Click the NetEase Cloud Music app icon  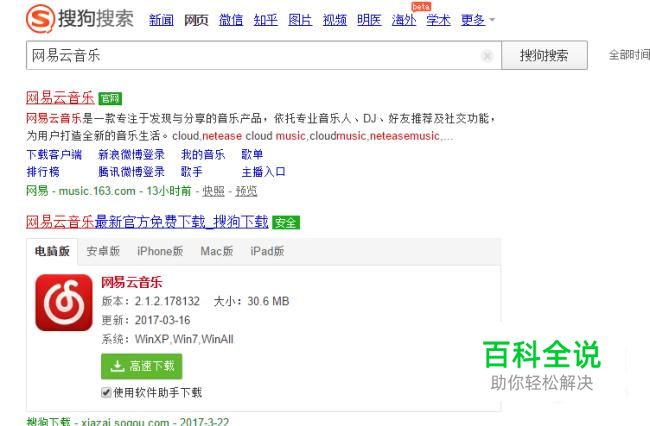coord(64,303)
